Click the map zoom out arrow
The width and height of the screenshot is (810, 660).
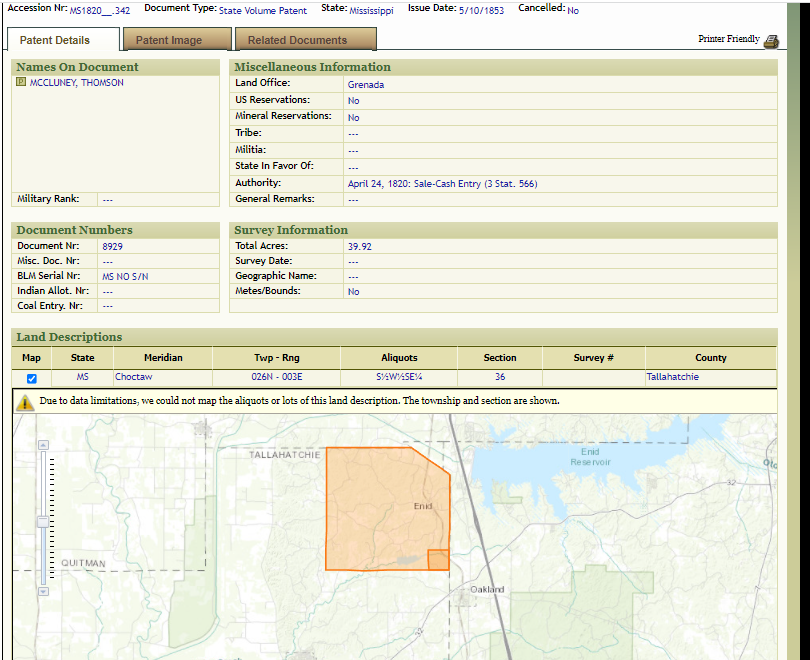42,591
